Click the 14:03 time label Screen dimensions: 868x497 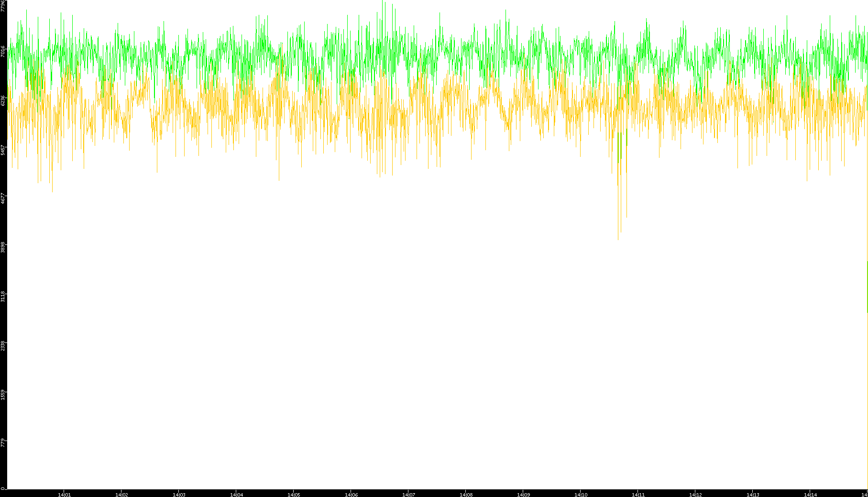tap(179, 495)
